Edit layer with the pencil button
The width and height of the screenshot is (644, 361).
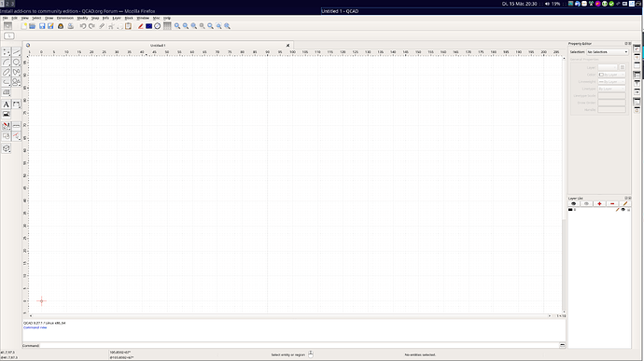625,203
